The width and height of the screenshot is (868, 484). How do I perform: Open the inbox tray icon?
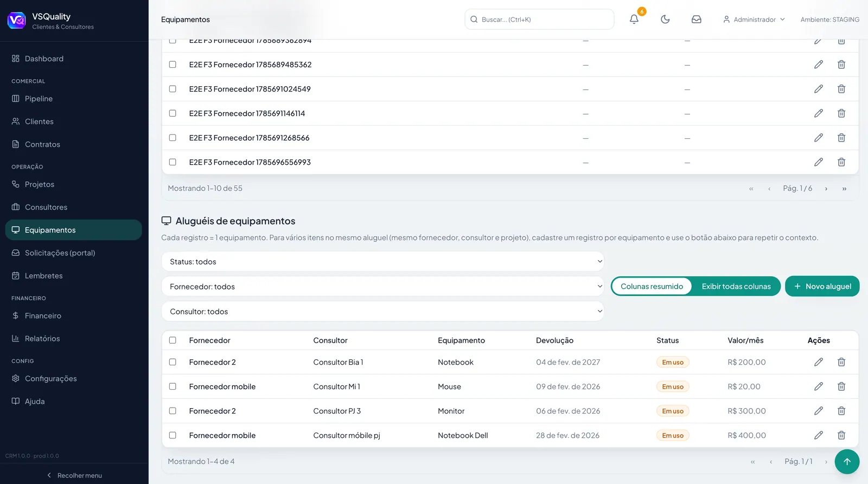tap(697, 20)
